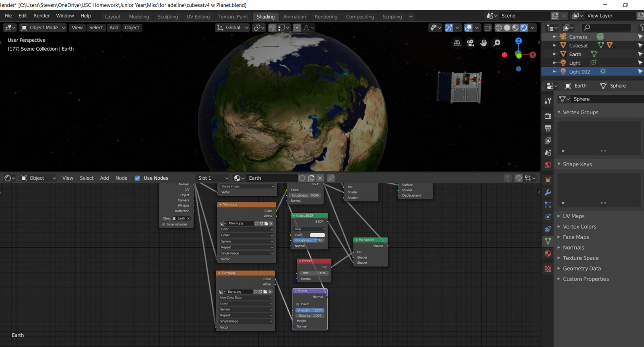Click the viewport Select menu button
The width and height of the screenshot is (644, 347).
click(96, 28)
